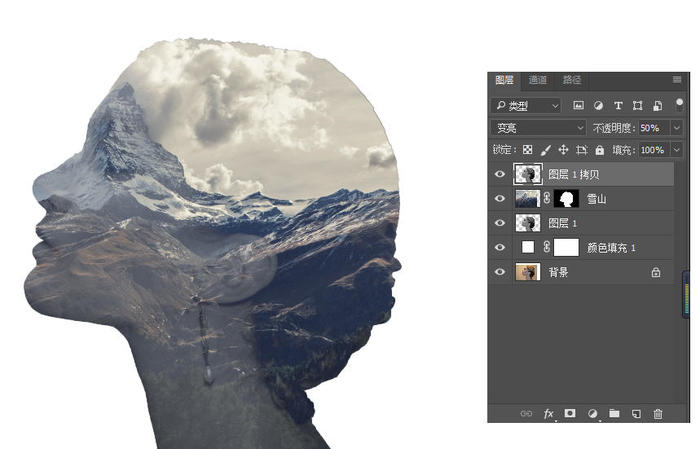Select the 颜色填充 1 white mask thumbnail
This screenshot has height=449, width=700.
pyautogui.click(x=566, y=247)
